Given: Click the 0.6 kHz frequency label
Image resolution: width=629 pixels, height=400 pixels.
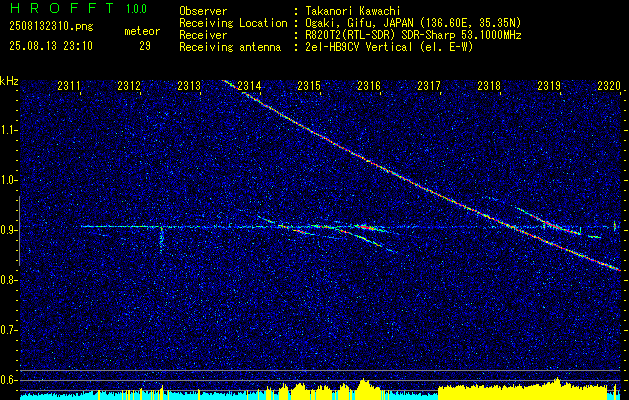Looking at the screenshot, I should (8, 380).
